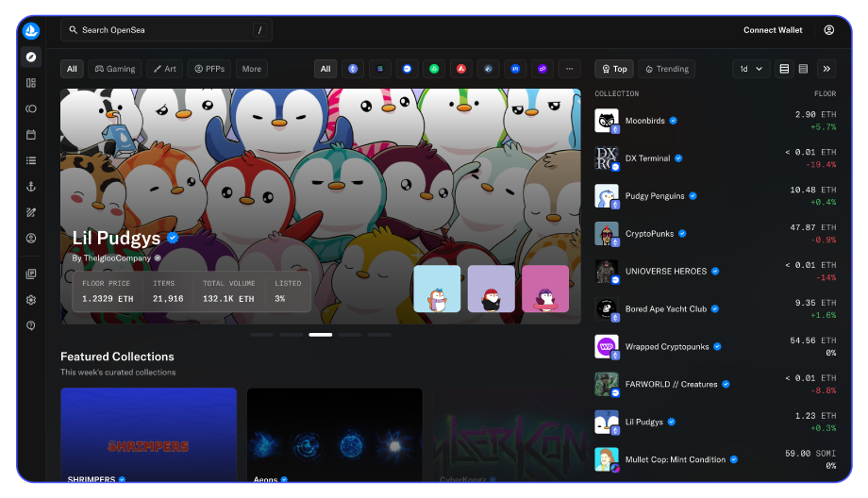Expand the More categories dropdown
Viewport: 868px width, 498px height.
click(251, 69)
